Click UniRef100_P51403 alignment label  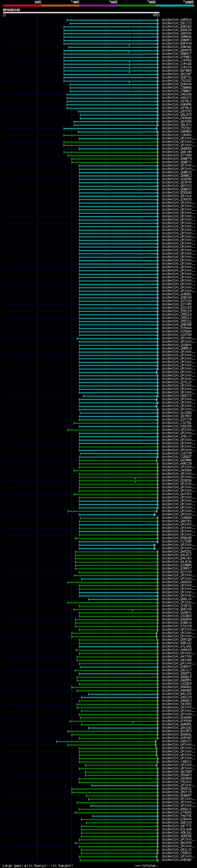(177, 782)
